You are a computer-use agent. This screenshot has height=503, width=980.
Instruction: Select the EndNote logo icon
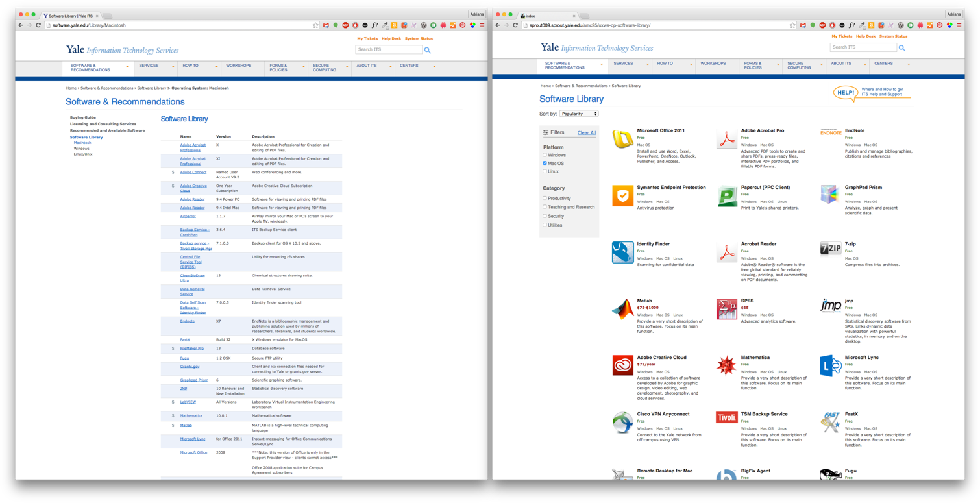coord(831,132)
